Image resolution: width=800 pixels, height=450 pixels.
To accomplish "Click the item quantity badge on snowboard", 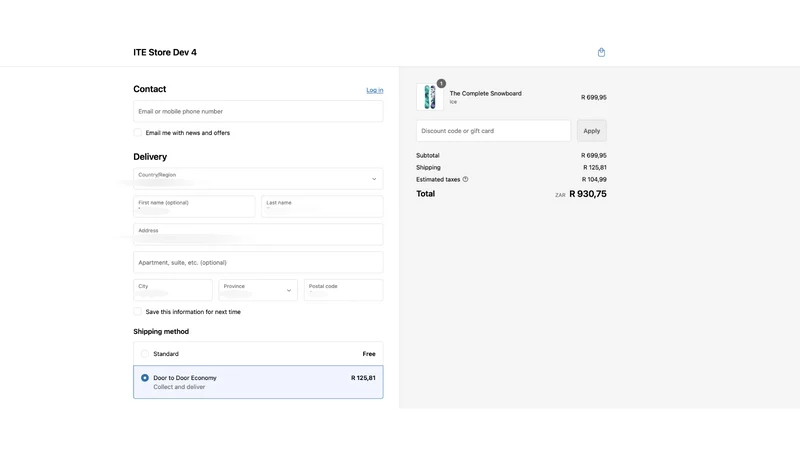I will 441,83.
